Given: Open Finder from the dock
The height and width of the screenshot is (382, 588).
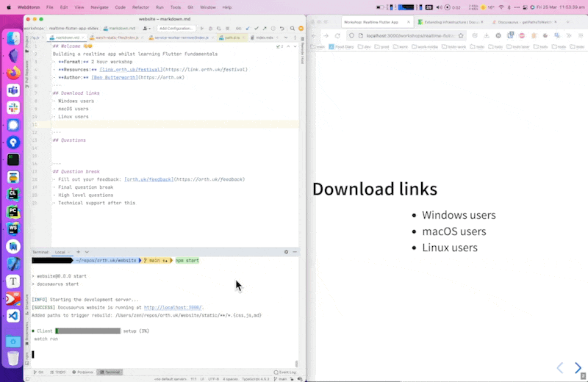Looking at the screenshot, I should point(13,38).
